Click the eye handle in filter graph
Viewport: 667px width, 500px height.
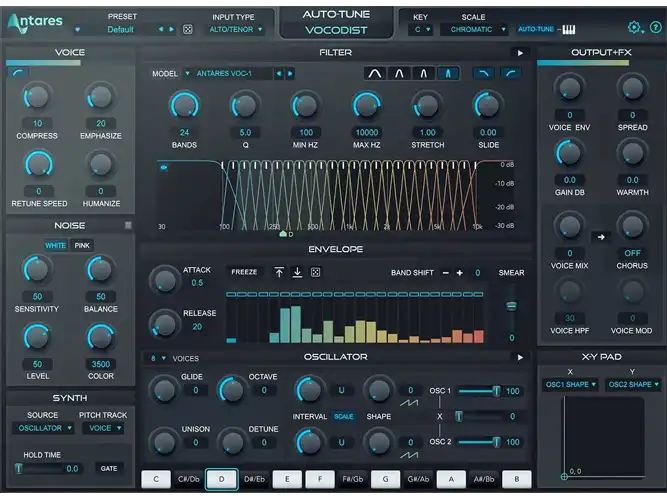click(164, 168)
